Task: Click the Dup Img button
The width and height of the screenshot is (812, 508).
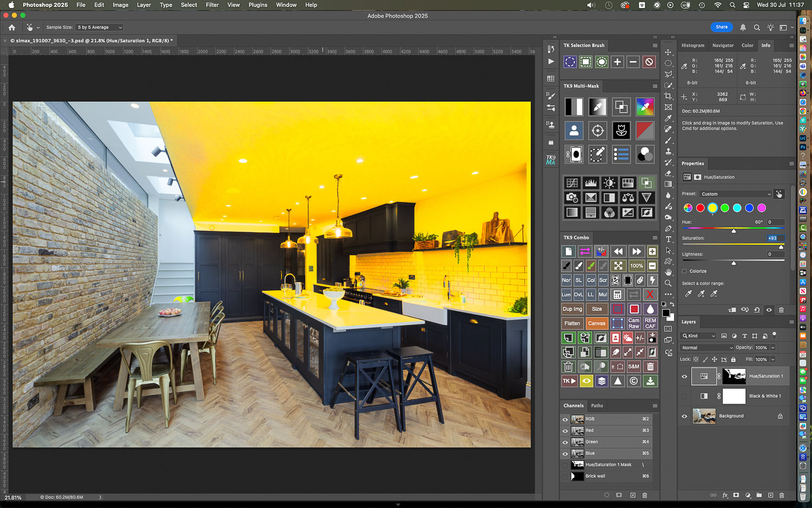Action: pos(572,309)
